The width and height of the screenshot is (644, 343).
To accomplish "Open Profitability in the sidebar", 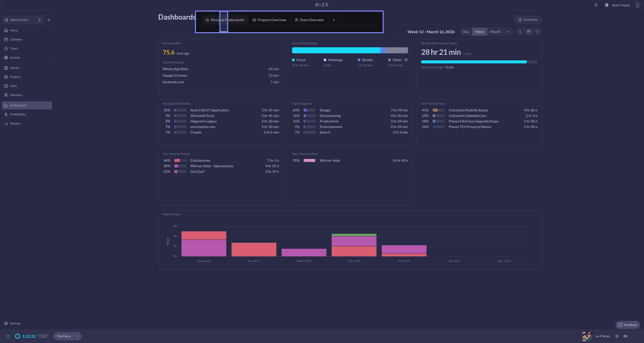I will click(18, 114).
